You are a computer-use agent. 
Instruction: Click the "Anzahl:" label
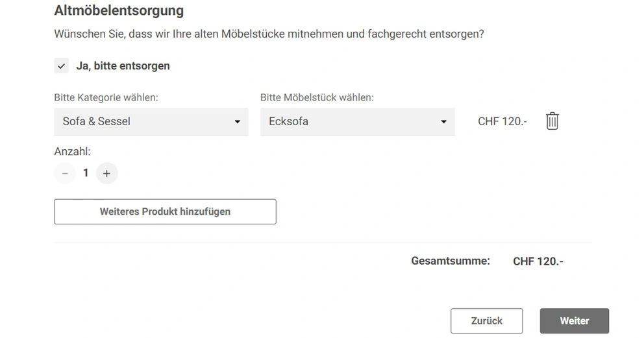tap(72, 152)
